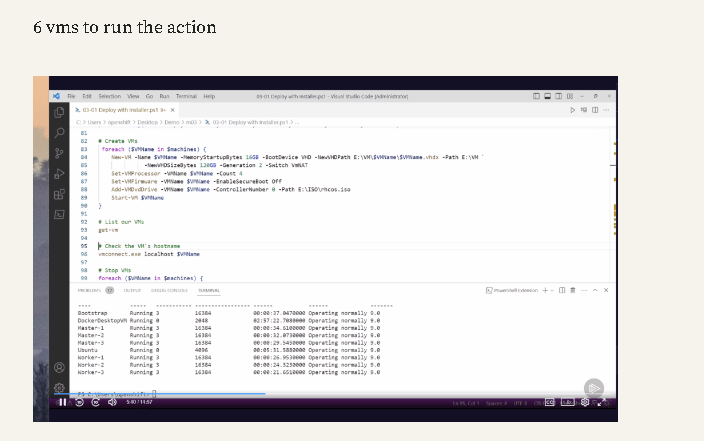Click the '# Create VMs' comment line
704x441 pixels.
[118, 141]
